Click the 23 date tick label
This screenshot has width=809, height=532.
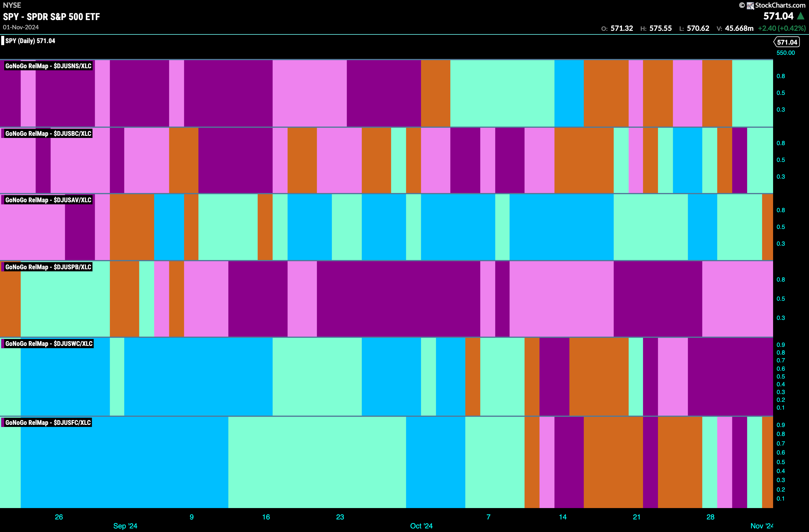340,517
